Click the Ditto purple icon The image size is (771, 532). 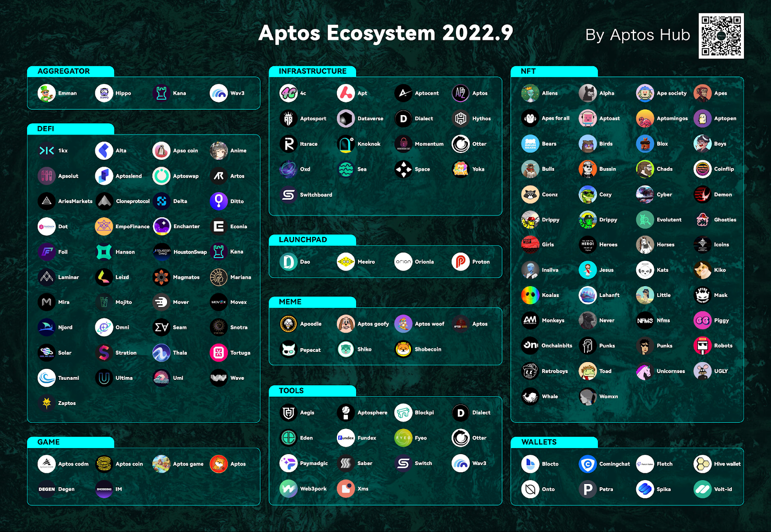(x=219, y=201)
